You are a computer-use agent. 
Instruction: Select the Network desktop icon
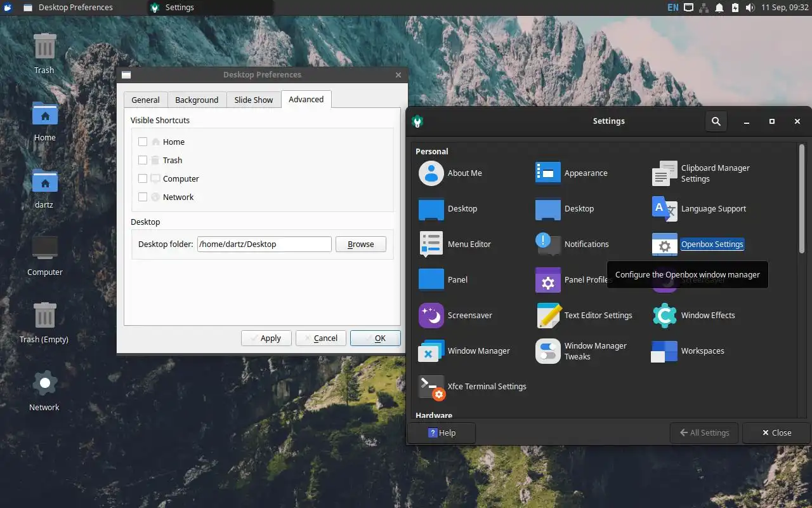pyautogui.click(x=44, y=391)
